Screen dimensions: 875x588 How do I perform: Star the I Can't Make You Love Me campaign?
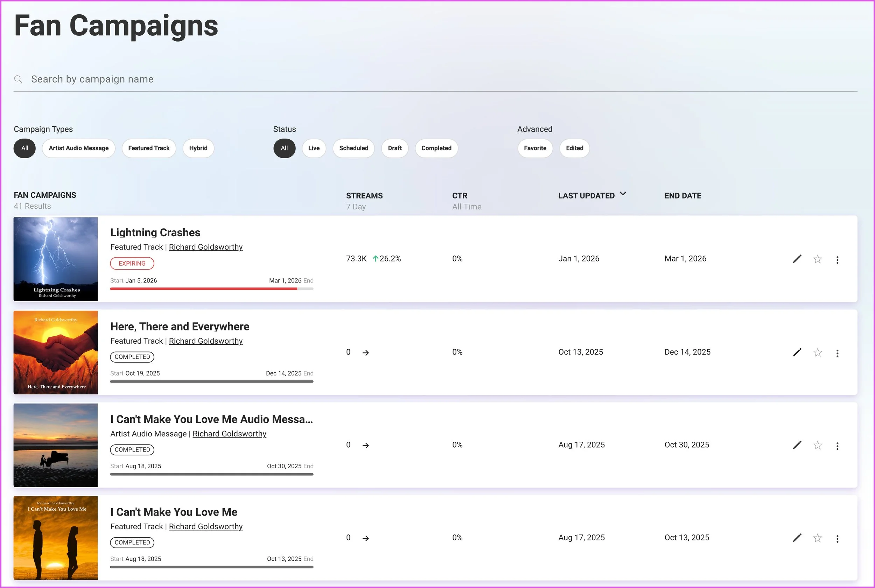[817, 538]
